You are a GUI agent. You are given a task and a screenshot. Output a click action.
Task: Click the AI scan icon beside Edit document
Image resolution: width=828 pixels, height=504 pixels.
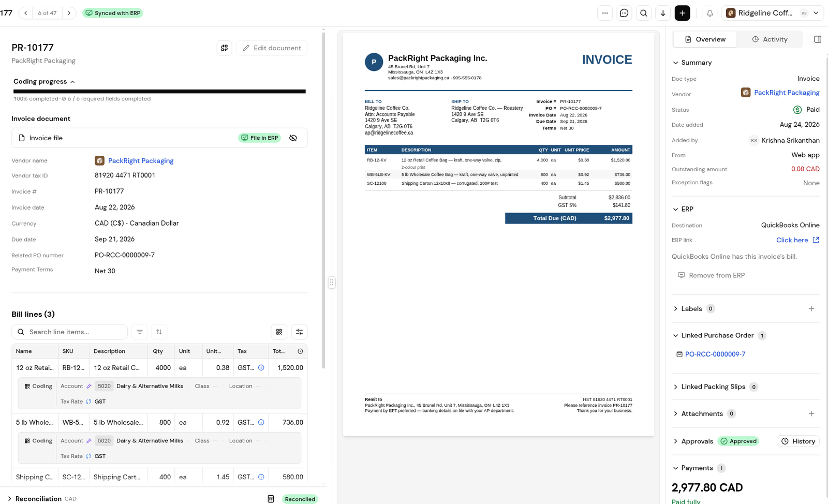[225, 48]
